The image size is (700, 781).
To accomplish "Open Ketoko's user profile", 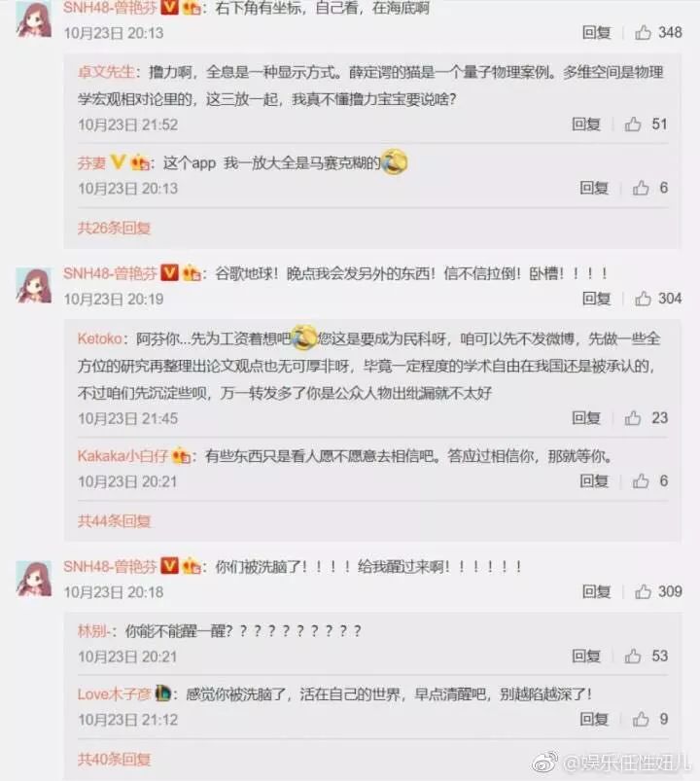I will tap(99, 338).
